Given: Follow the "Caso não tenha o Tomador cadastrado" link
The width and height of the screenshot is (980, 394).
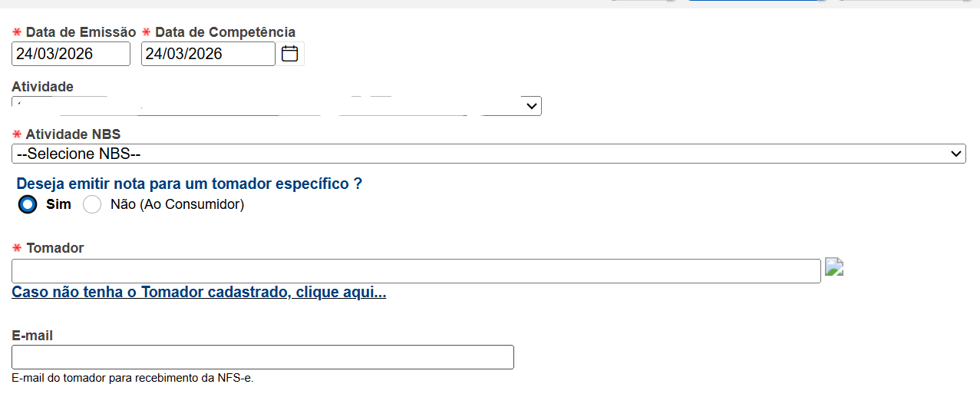Looking at the screenshot, I should [x=199, y=293].
